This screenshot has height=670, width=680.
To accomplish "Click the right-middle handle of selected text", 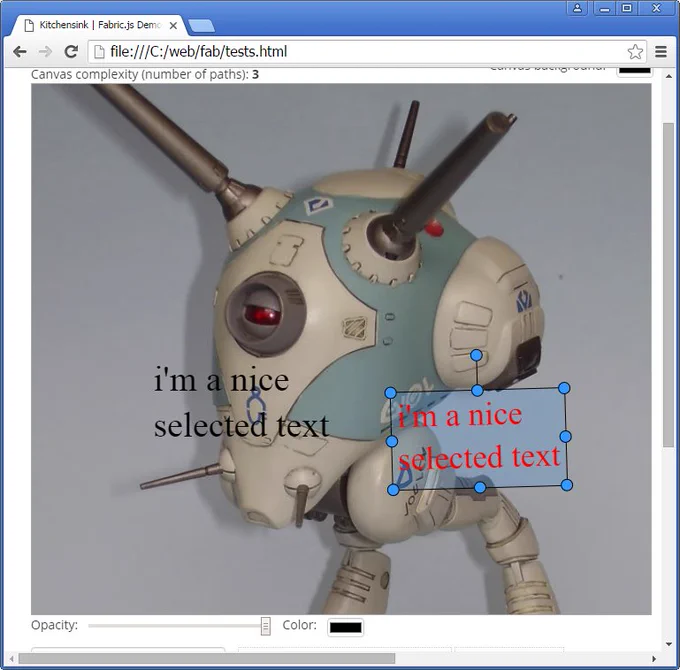I will (565, 436).
